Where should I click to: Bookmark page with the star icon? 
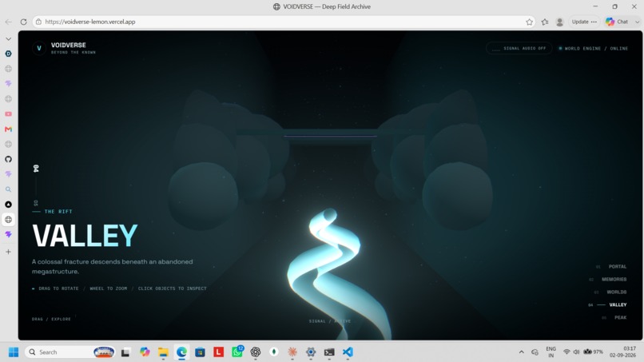(x=530, y=22)
